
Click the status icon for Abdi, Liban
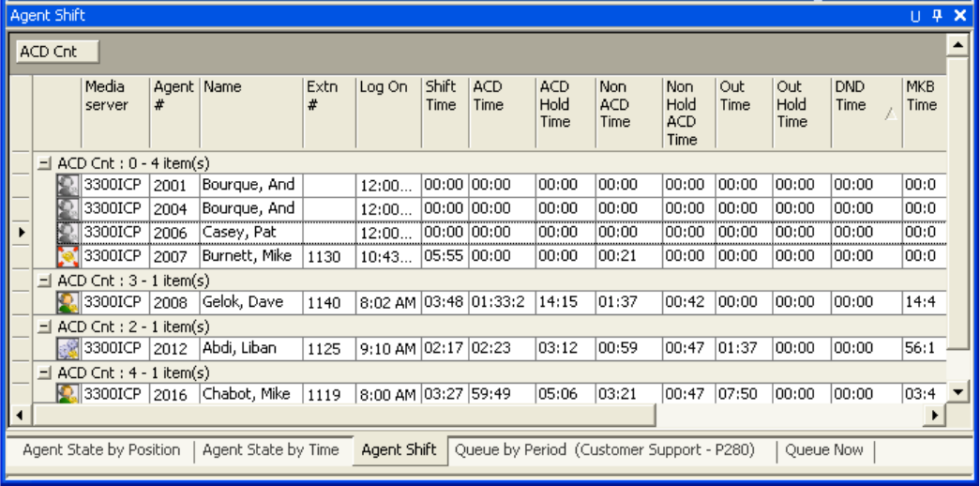click(68, 348)
